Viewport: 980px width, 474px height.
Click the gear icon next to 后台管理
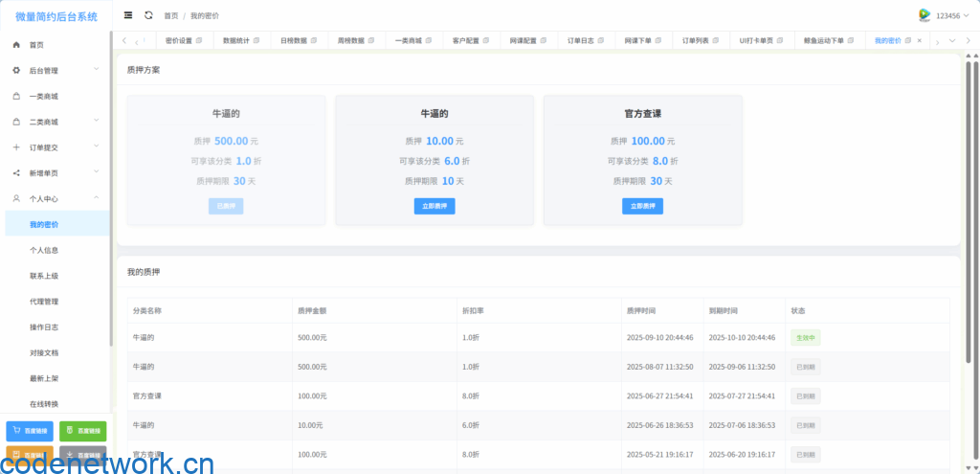(x=16, y=71)
